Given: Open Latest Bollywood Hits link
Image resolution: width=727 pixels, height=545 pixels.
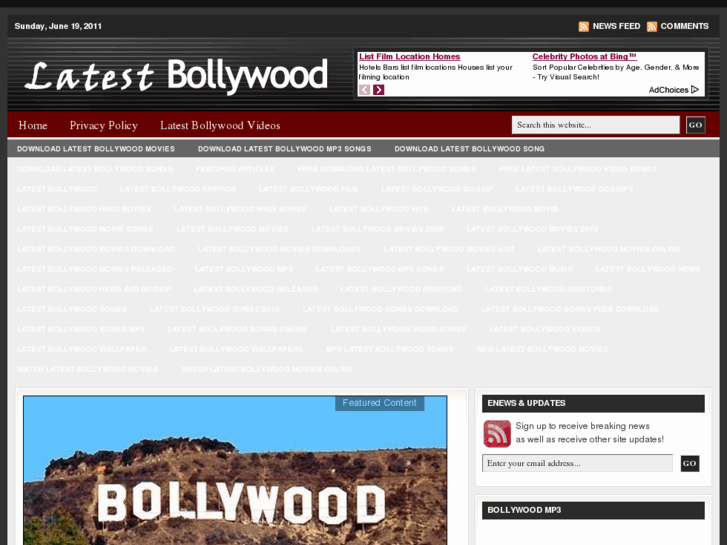Looking at the screenshot, I should pos(379,209).
